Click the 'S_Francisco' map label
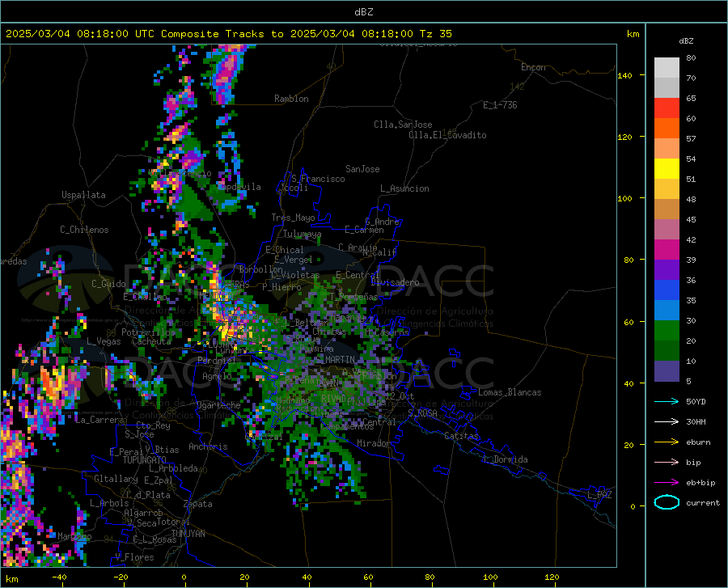This screenshot has height=588, width=728. pos(318,179)
